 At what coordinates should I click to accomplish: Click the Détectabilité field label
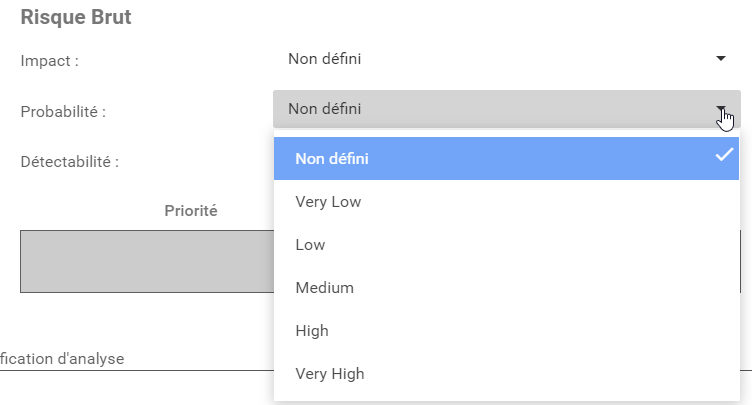click(70, 161)
